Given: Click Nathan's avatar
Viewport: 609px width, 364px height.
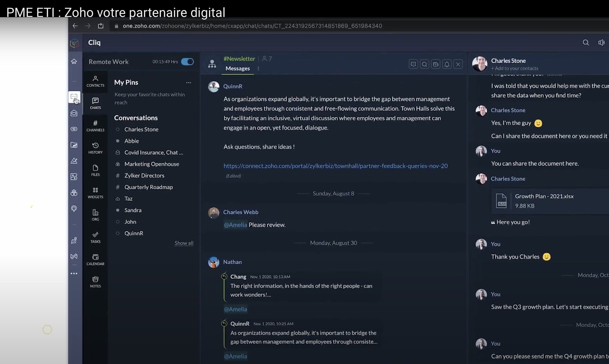Looking at the screenshot, I should (x=214, y=262).
